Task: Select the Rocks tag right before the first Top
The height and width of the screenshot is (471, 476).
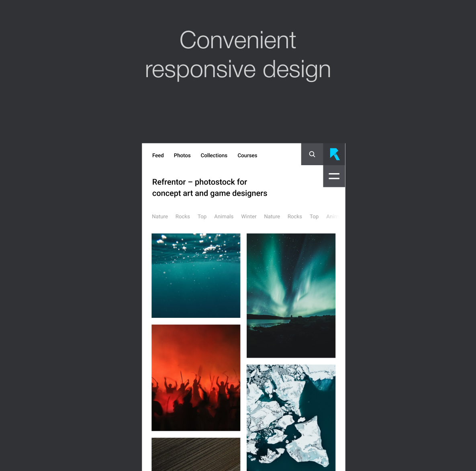Action: click(x=182, y=217)
